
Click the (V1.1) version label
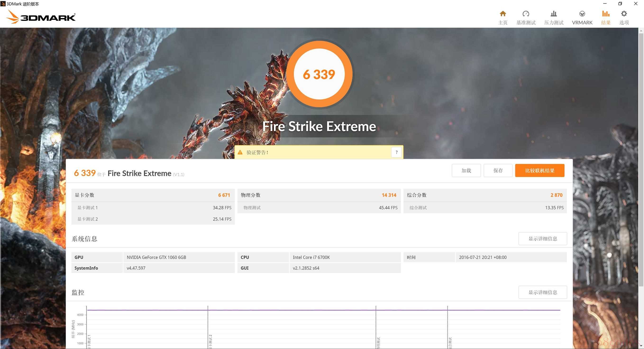(x=178, y=175)
